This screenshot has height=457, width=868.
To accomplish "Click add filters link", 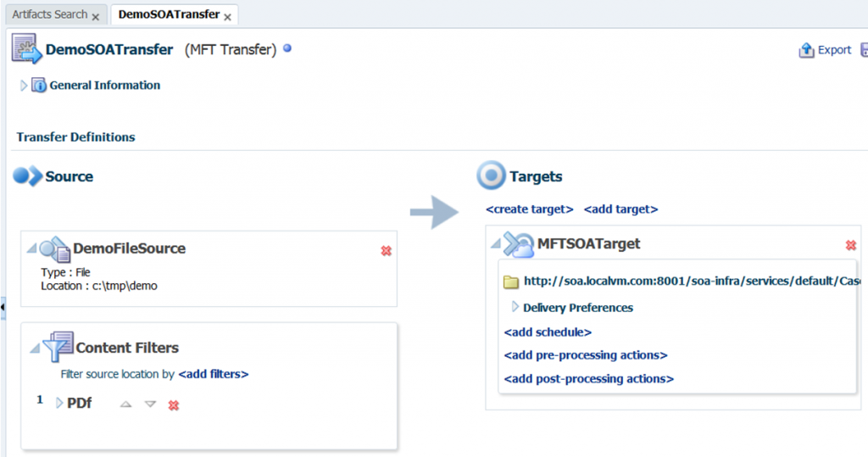I will coord(213,374).
